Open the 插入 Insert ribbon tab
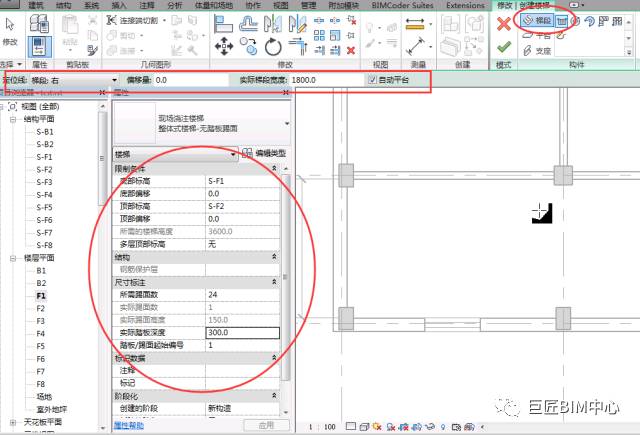 click(x=119, y=5)
